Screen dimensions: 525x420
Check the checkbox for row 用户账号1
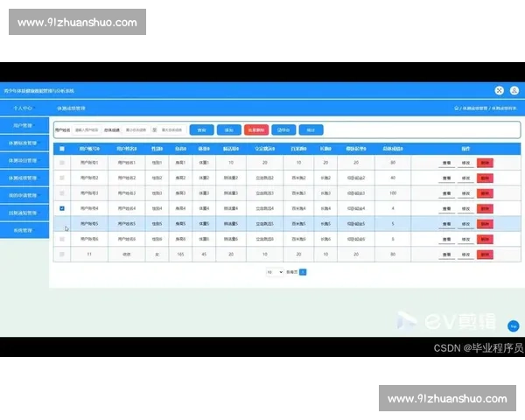[x=62, y=163]
